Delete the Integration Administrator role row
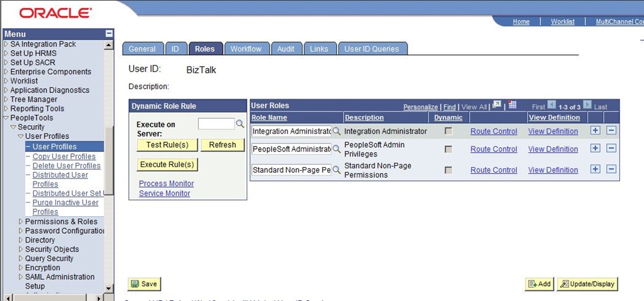The width and height of the screenshot is (644, 301). (x=611, y=131)
